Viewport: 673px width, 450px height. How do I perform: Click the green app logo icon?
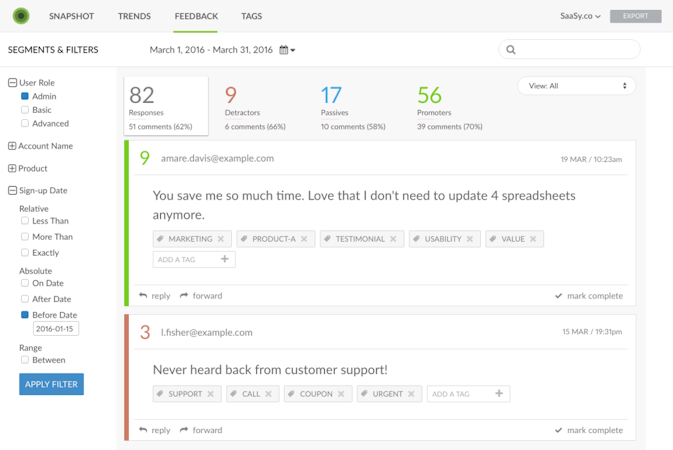(x=21, y=16)
